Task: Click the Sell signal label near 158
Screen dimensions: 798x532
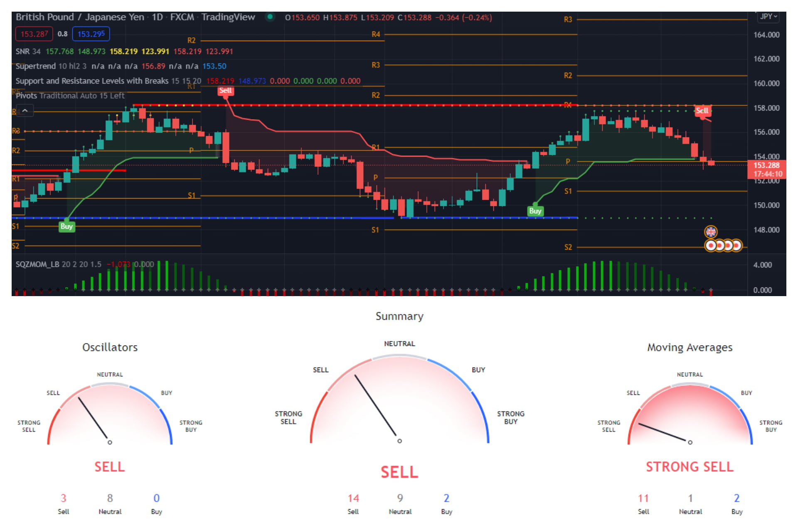Action: [x=225, y=91]
